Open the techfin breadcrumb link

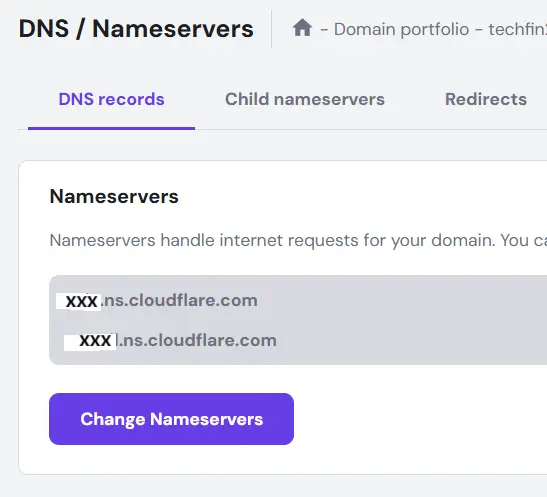pos(517,29)
